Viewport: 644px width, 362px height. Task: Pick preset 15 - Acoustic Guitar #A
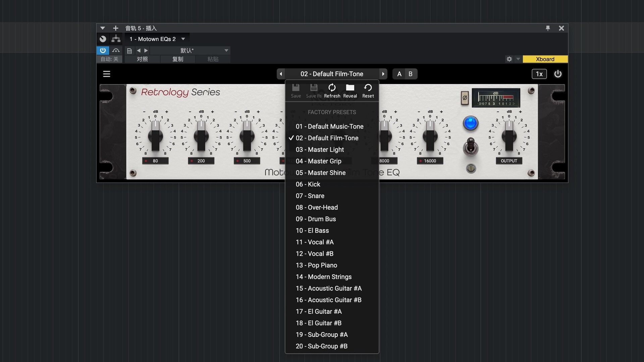click(332, 288)
